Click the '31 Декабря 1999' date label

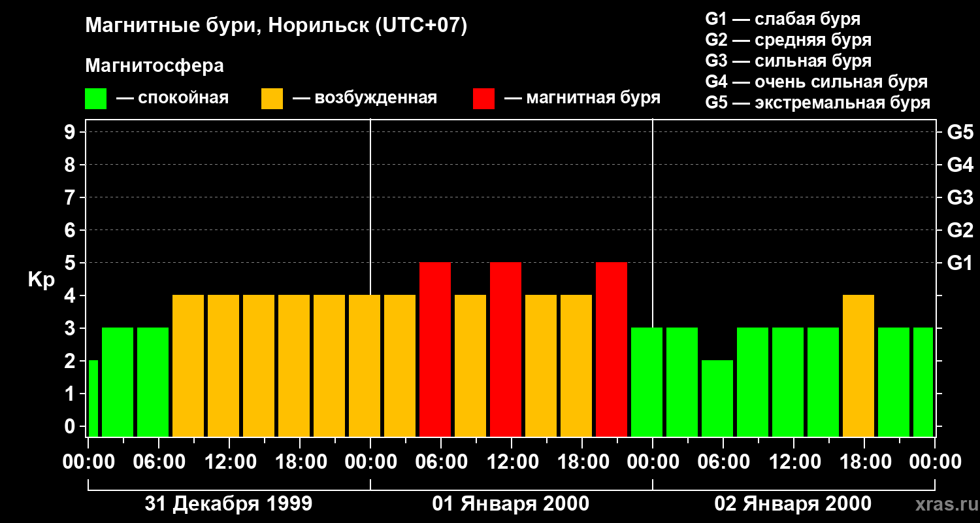pyautogui.click(x=229, y=504)
